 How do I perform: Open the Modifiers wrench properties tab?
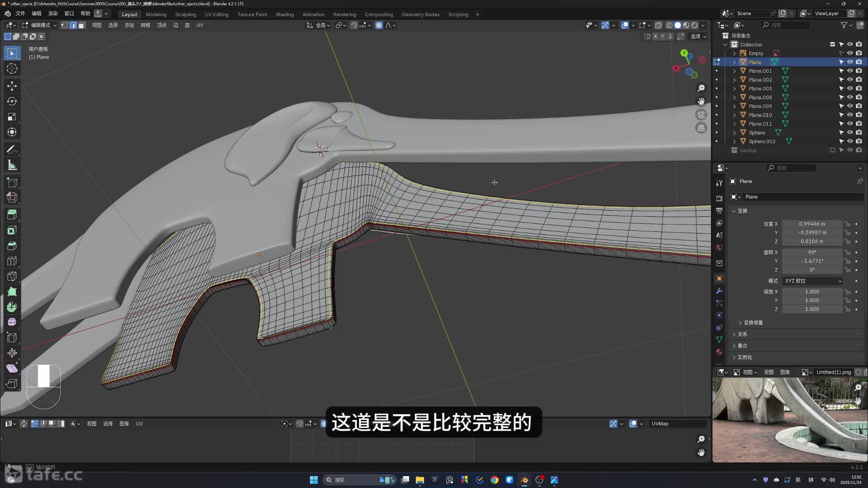(719, 291)
